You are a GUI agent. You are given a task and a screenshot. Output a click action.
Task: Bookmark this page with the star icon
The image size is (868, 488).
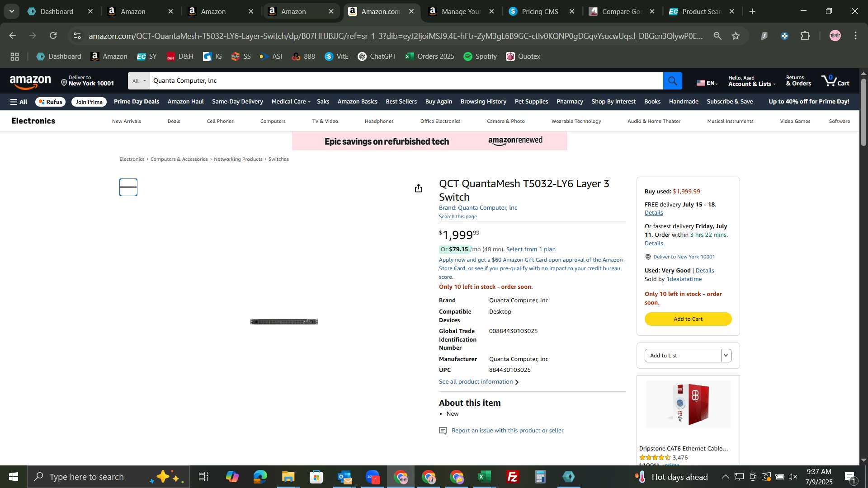click(x=736, y=36)
